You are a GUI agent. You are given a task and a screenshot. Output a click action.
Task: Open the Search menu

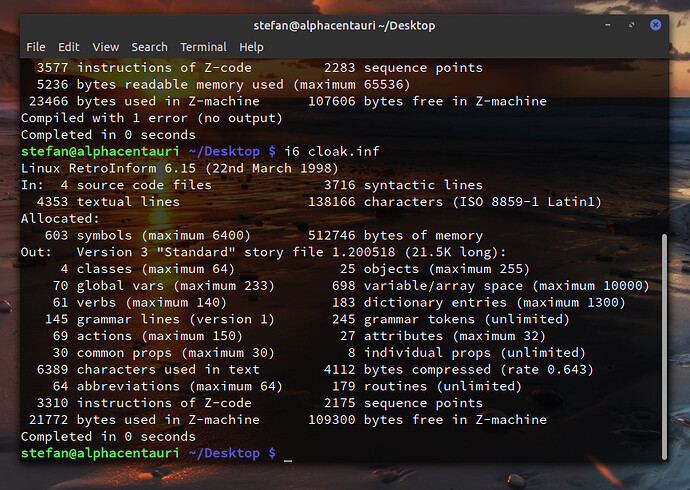pyautogui.click(x=150, y=47)
